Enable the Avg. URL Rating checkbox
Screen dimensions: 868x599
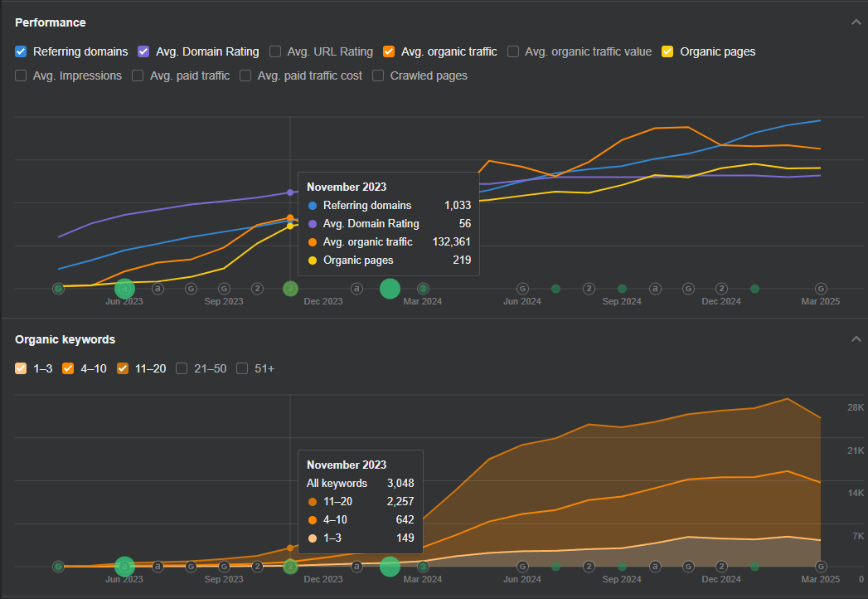[275, 51]
